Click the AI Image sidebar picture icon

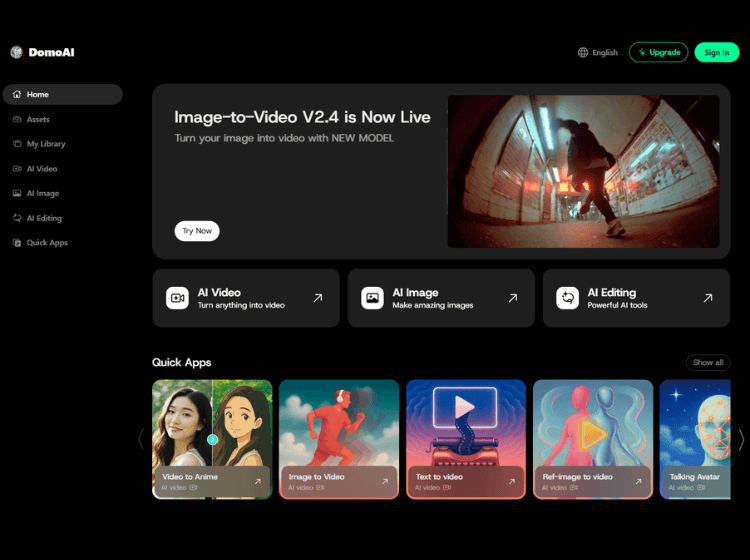[x=17, y=193]
